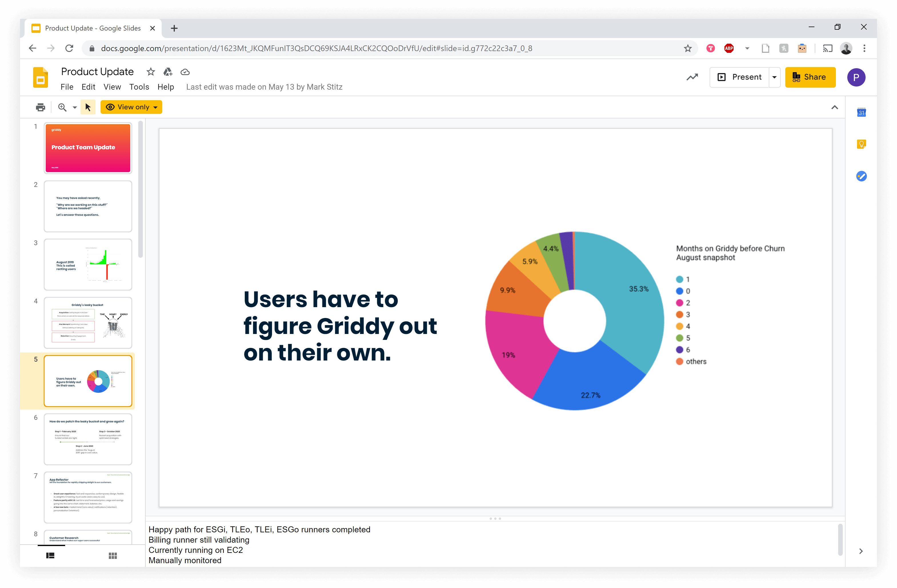Open the Tools menu
The width and height of the screenshot is (897, 588).
coord(139,87)
